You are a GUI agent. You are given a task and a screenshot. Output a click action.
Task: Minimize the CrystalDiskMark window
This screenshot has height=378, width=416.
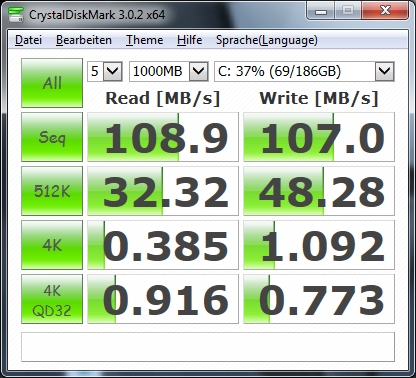[x=320, y=11]
